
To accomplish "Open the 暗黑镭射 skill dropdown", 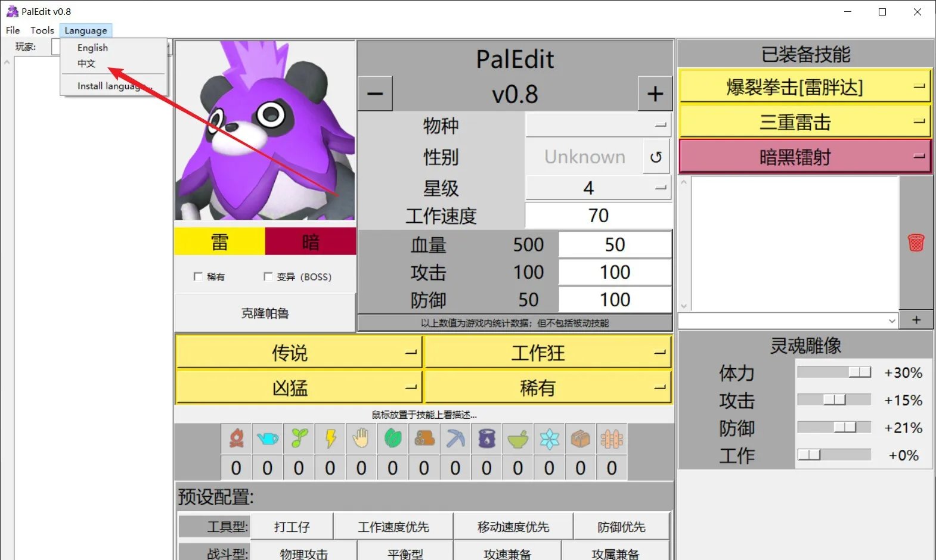I will [805, 157].
